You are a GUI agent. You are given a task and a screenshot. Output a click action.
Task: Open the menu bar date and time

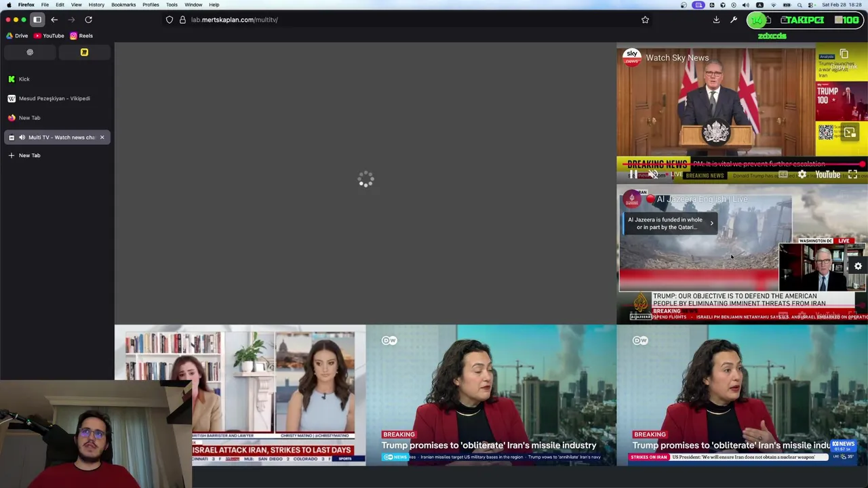tap(842, 5)
